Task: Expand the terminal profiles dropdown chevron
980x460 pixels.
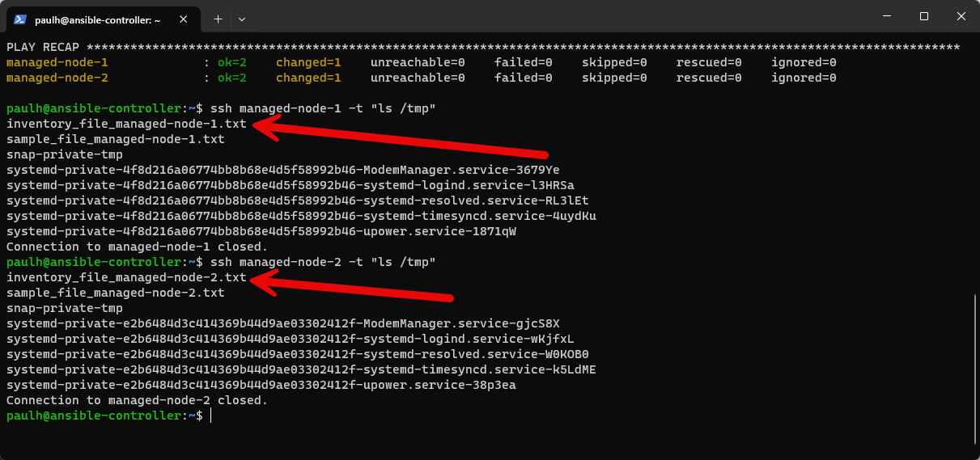Action: point(242,18)
